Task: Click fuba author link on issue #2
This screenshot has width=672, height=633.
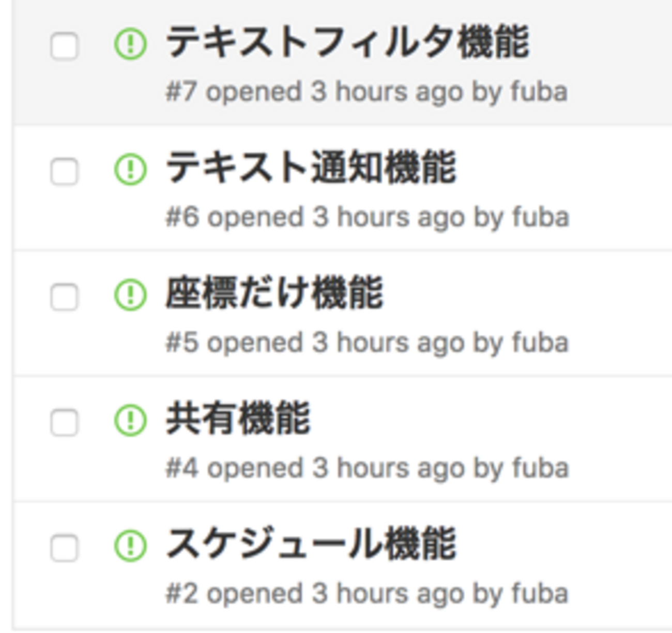Action: pos(540,593)
